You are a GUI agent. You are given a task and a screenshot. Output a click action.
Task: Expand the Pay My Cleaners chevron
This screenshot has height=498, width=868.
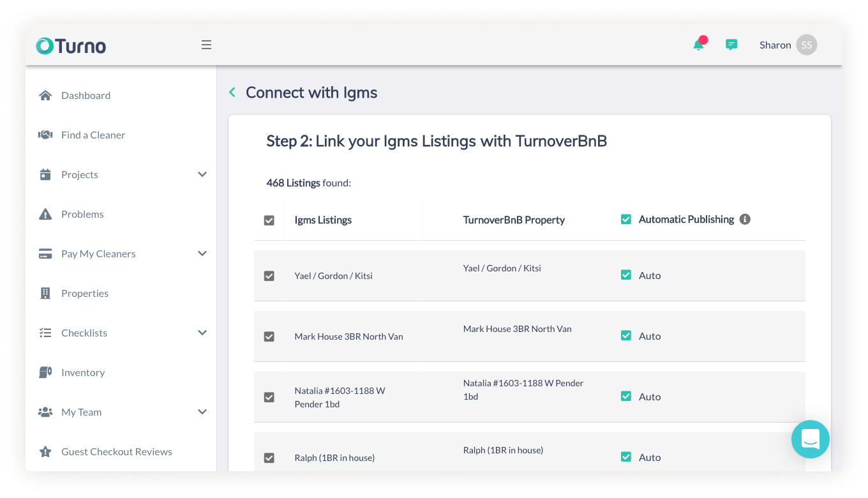[202, 253]
